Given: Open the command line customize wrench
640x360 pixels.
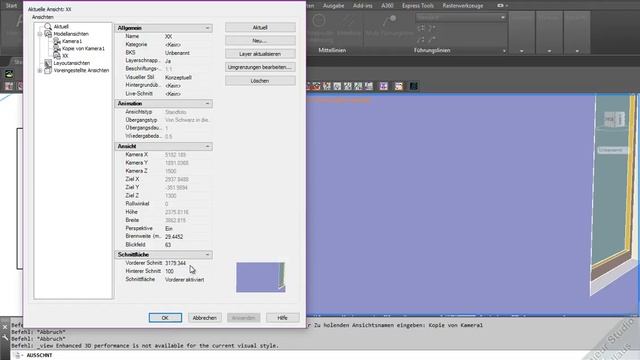Looking at the screenshot, I should (x=5, y=338).
